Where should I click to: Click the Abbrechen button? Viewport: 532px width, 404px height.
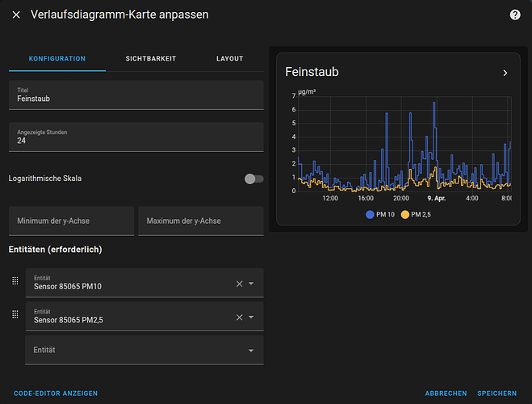coord(446,393)
